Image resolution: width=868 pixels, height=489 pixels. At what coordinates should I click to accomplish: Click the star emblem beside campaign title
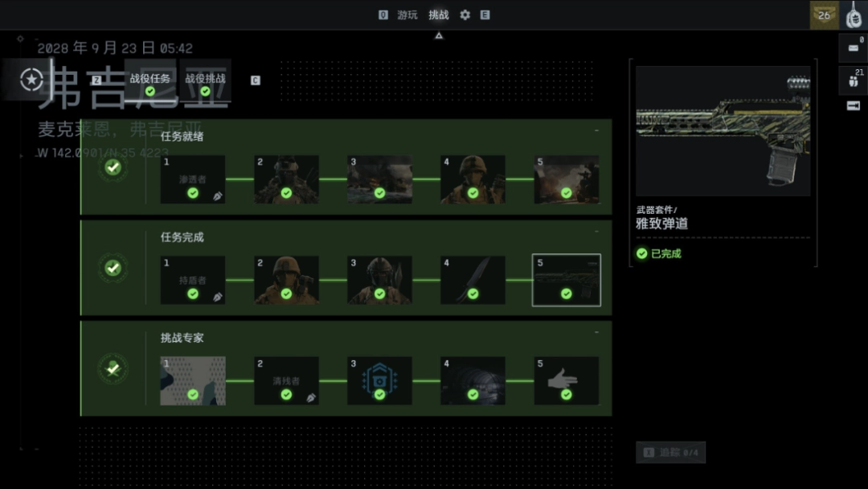pyautogui.click(x=31, y=80)
